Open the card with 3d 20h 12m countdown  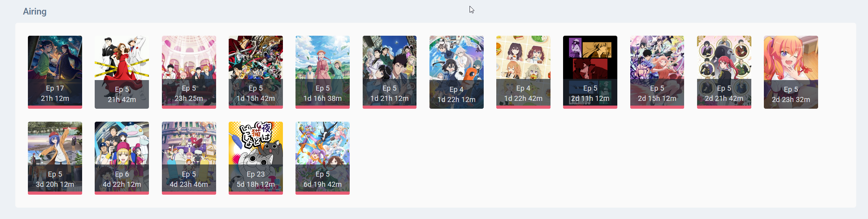pos(55,158)
